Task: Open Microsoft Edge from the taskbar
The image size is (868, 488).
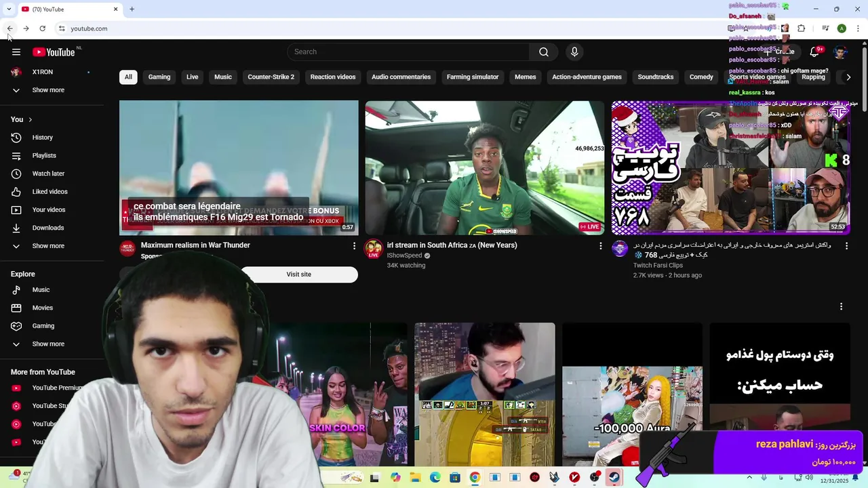Action: [435, 477]
